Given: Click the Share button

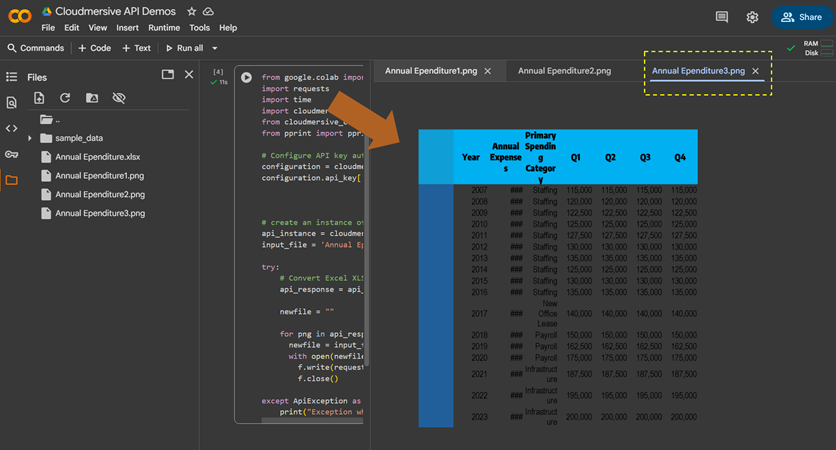Looking at the screenshot, I should pyautogui.click(x=801, y=17).
